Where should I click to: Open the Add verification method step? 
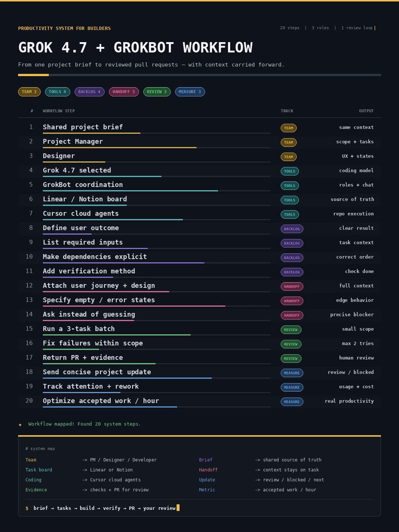click(89, 271)
